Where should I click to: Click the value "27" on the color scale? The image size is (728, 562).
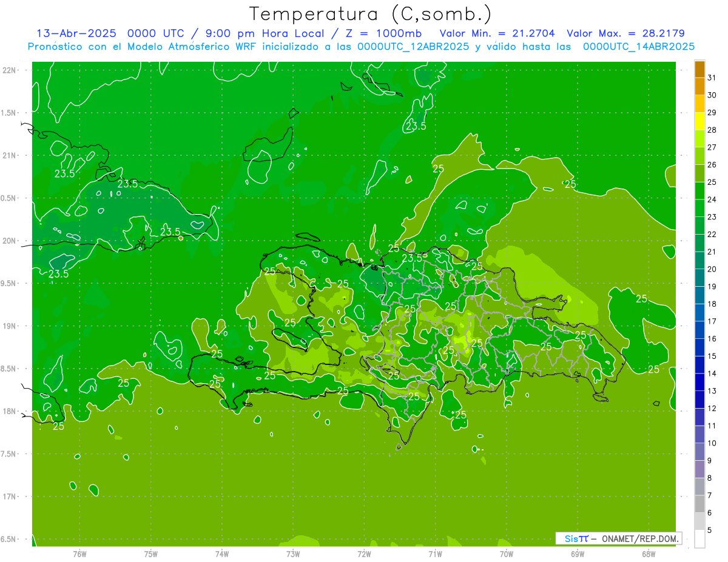[712, 147]
